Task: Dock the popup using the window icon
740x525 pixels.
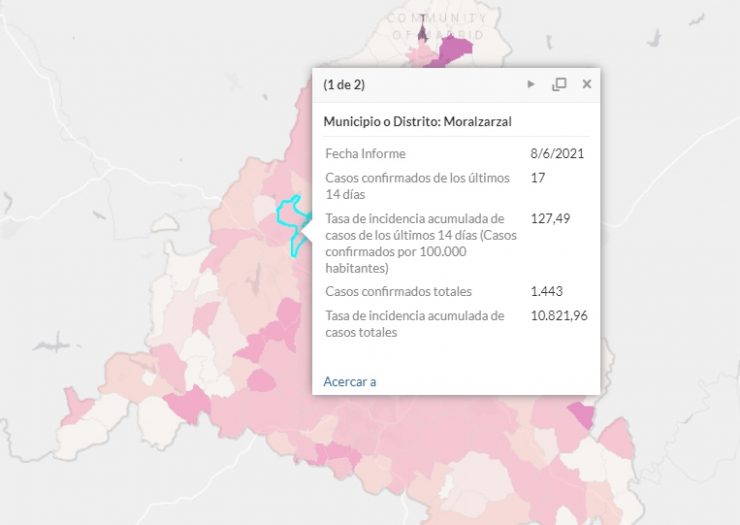Action: click(559, 84)
